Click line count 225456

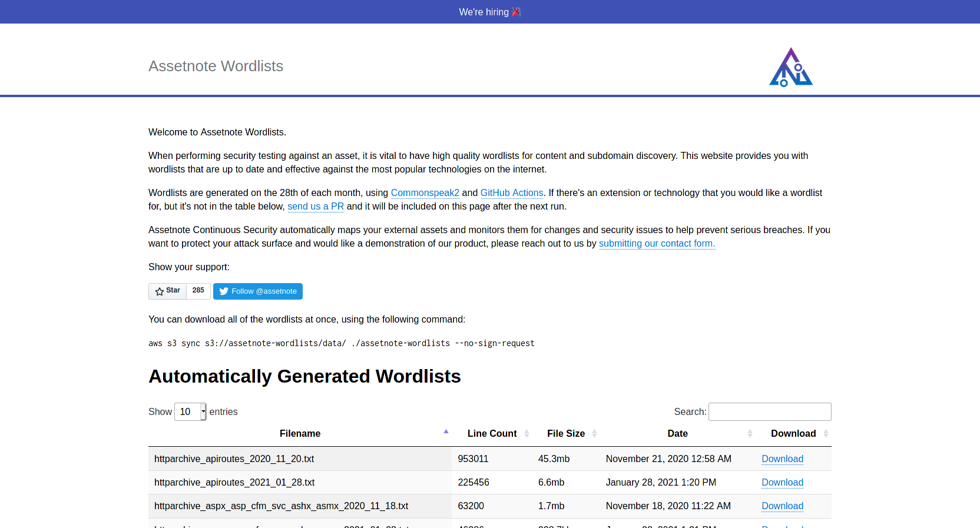coord(474,482)
